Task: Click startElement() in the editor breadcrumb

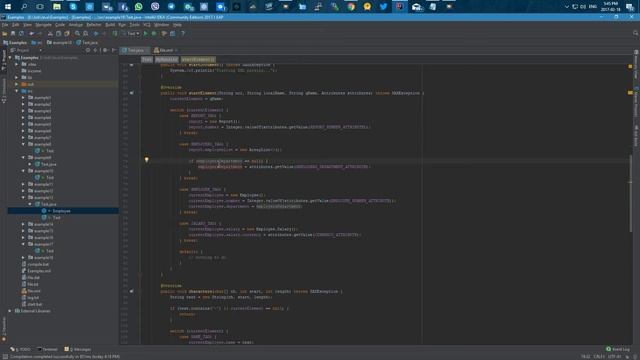Action: 198,60
